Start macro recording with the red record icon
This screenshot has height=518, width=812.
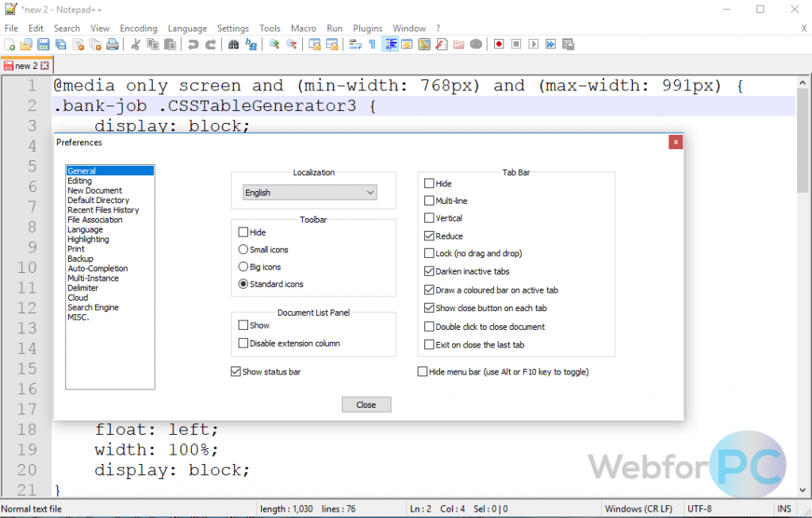coord(499,44)
